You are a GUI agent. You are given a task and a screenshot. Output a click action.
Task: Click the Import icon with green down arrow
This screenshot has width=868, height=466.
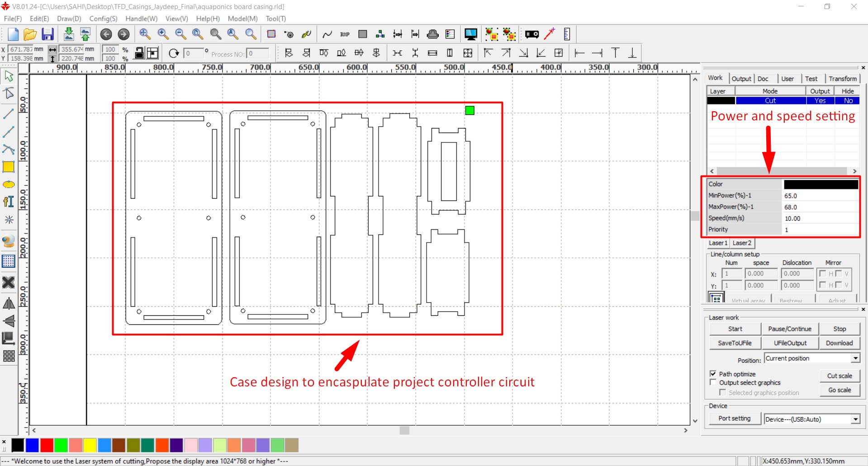(x=68, y=34)
